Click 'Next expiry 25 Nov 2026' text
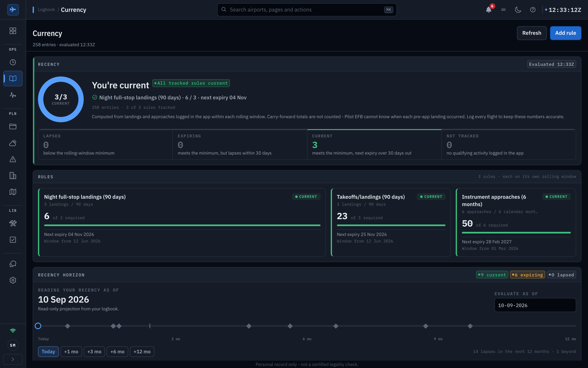The image size is (588, 368). tap(362, 234)
